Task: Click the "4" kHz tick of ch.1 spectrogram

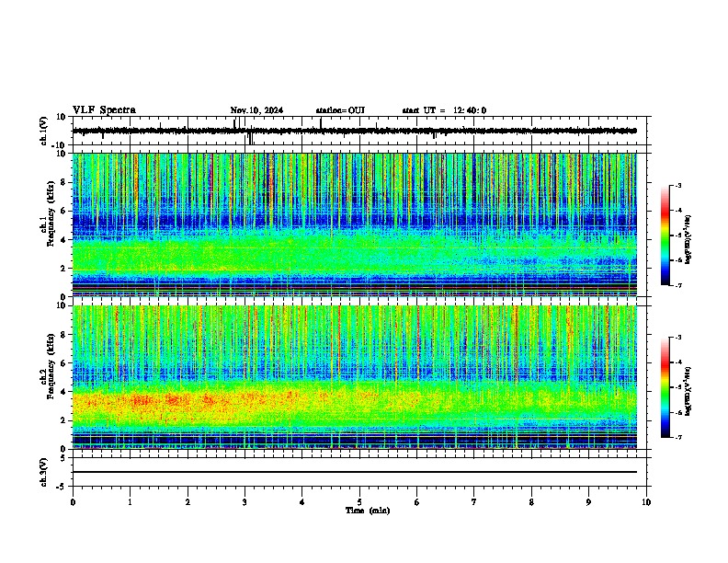Action: (x=63, y=240)
